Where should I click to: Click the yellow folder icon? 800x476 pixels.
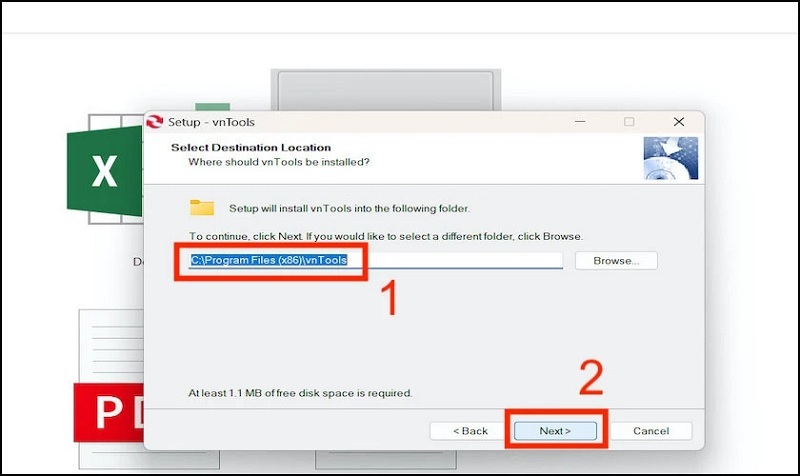tap(202, 208)
